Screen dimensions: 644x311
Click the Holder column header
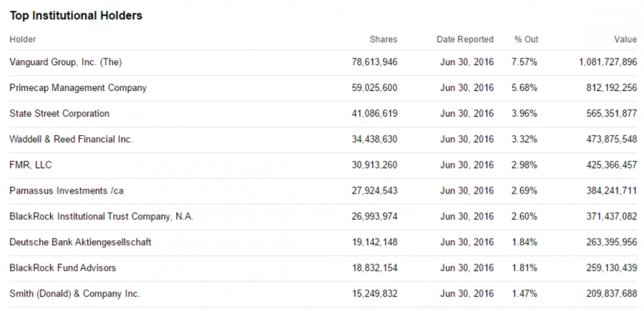pyautogui.click(x=23, y=39)
